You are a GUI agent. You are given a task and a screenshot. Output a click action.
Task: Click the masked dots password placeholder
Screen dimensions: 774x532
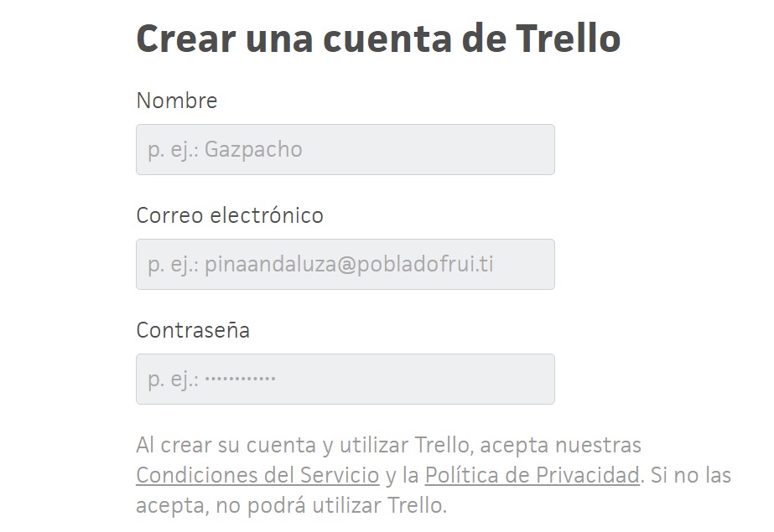[x=240, y=380]
